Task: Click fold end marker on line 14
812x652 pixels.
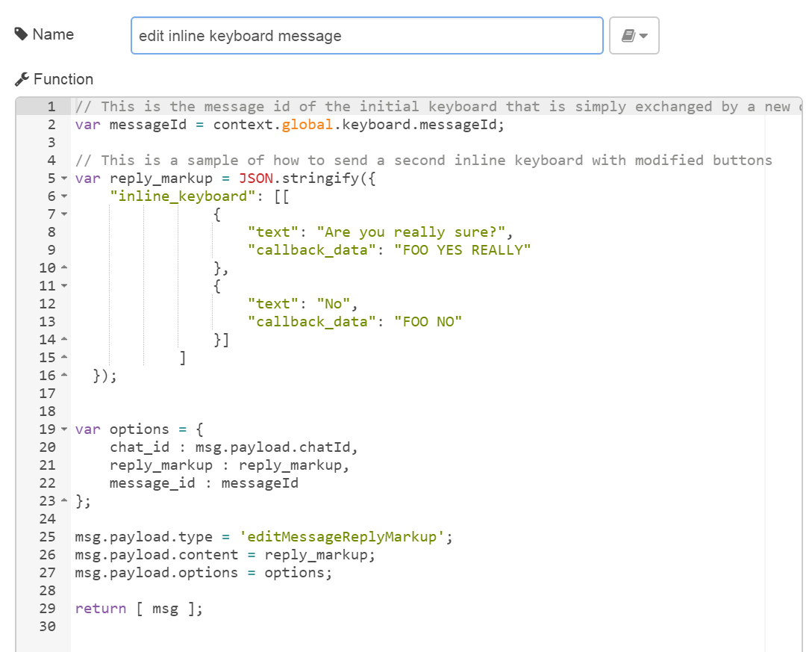Action: pos(63,341)
